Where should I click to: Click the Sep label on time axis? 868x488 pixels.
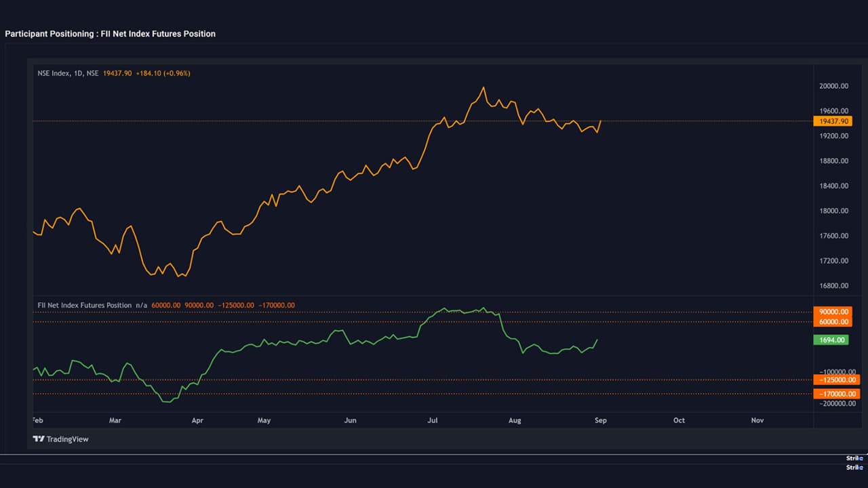click(x=600, y=420)
